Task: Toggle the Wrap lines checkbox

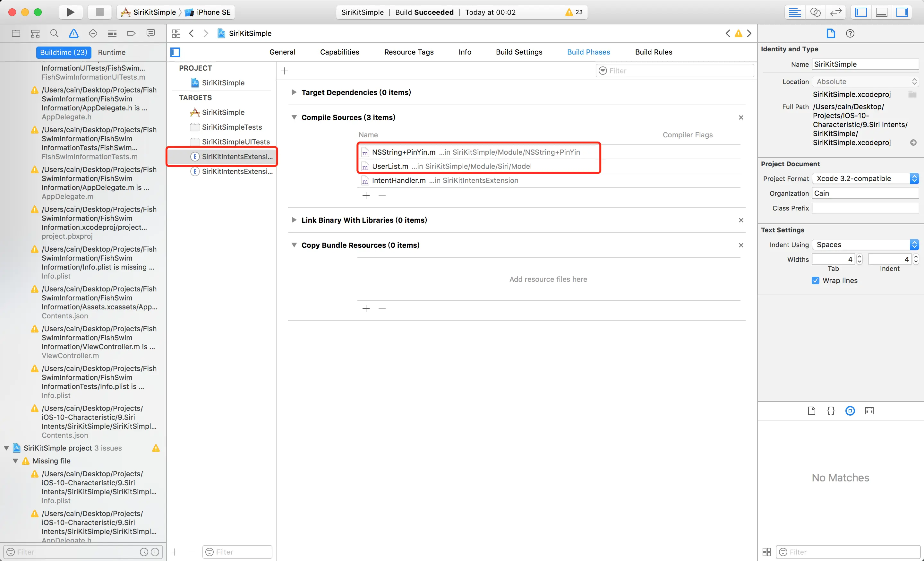Action: click(815, 280)
